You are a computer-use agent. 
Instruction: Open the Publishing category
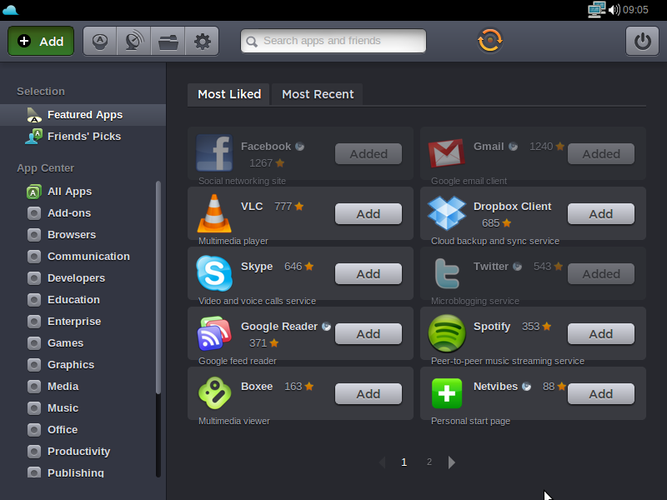coord(75,473)
